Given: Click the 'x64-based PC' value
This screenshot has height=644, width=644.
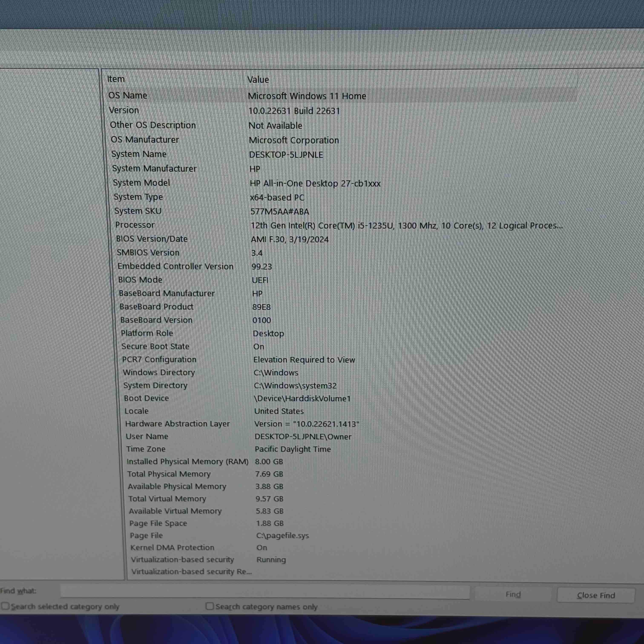Looking at the screenshot, I should point(277,198).
